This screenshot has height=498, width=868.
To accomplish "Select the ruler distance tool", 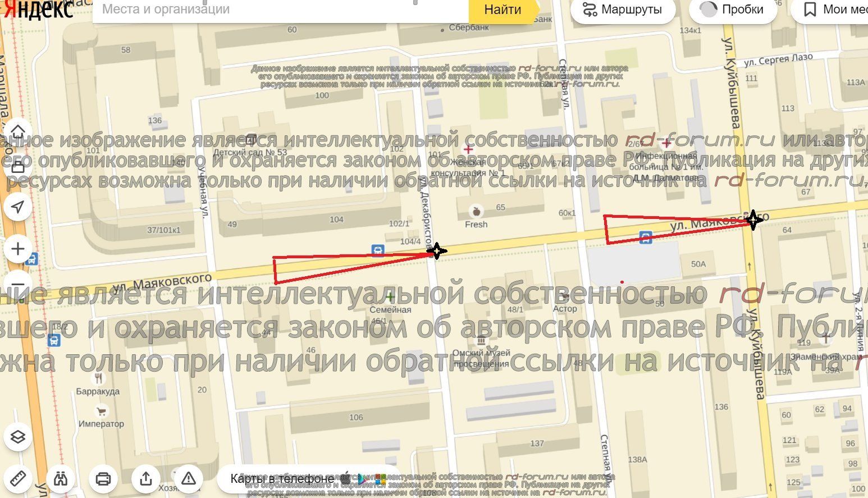I will pos(18,478).
